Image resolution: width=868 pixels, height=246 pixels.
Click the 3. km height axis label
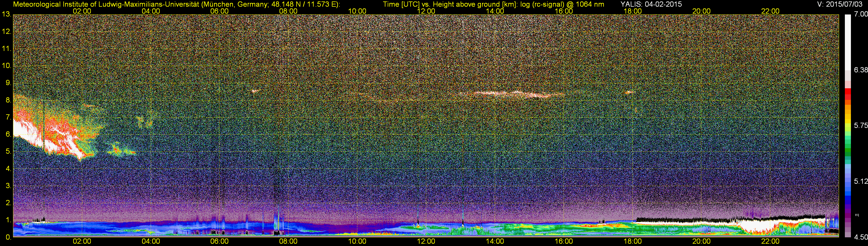click(8, 186)
